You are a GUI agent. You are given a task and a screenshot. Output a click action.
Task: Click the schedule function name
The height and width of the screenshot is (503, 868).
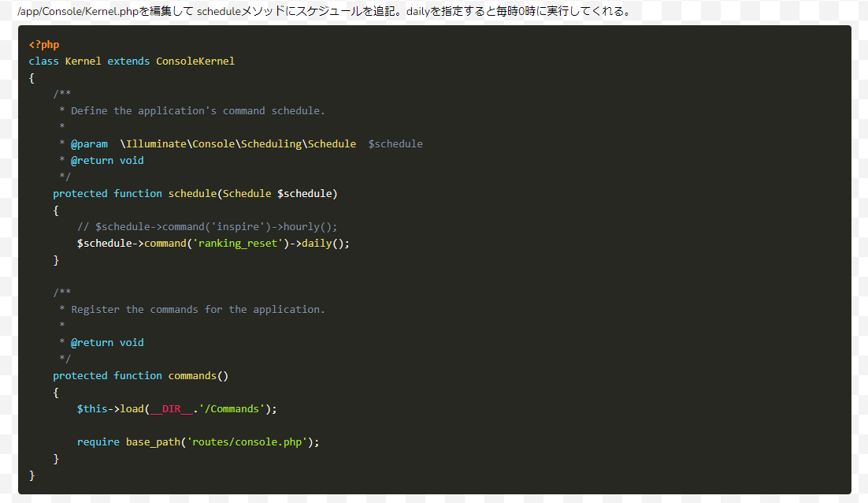[192, 193]
